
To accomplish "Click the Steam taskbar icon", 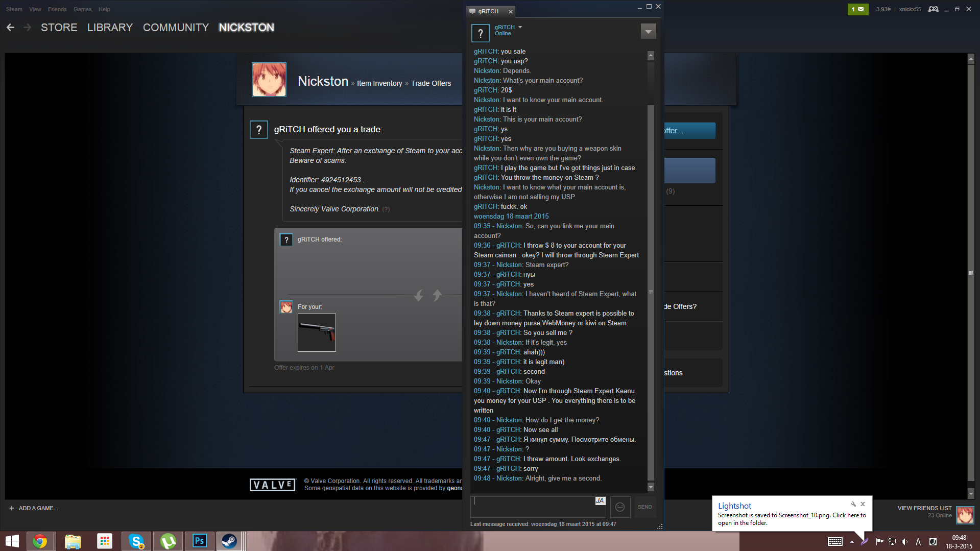I will (x=229, y=541).
